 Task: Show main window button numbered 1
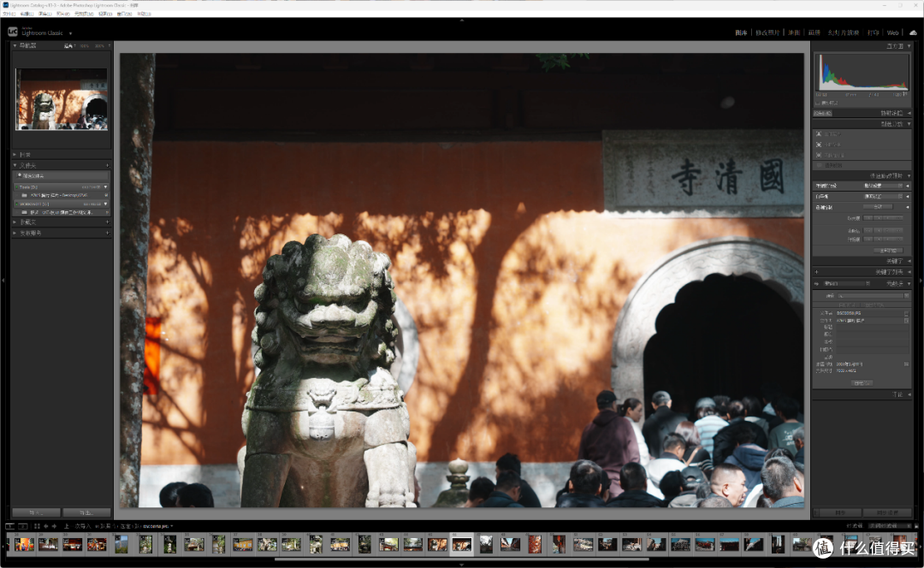coord(9,526)
